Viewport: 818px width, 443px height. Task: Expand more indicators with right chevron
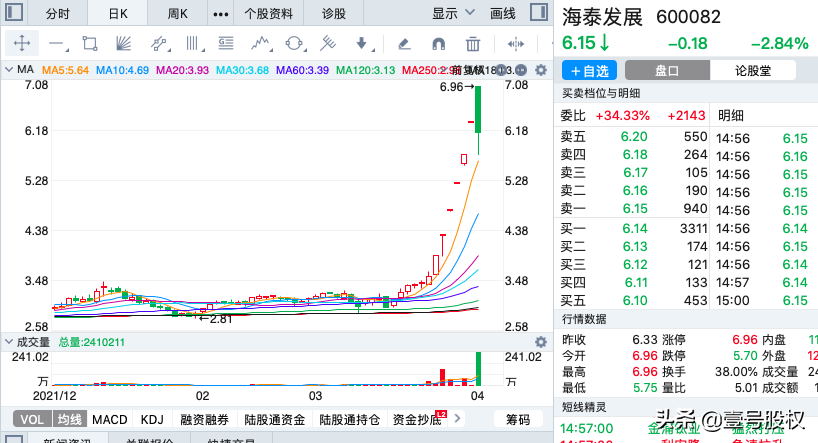point(459,420)
